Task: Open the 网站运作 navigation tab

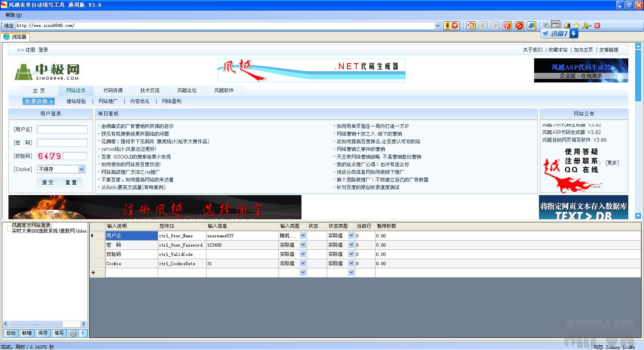Action: [76, 91]
